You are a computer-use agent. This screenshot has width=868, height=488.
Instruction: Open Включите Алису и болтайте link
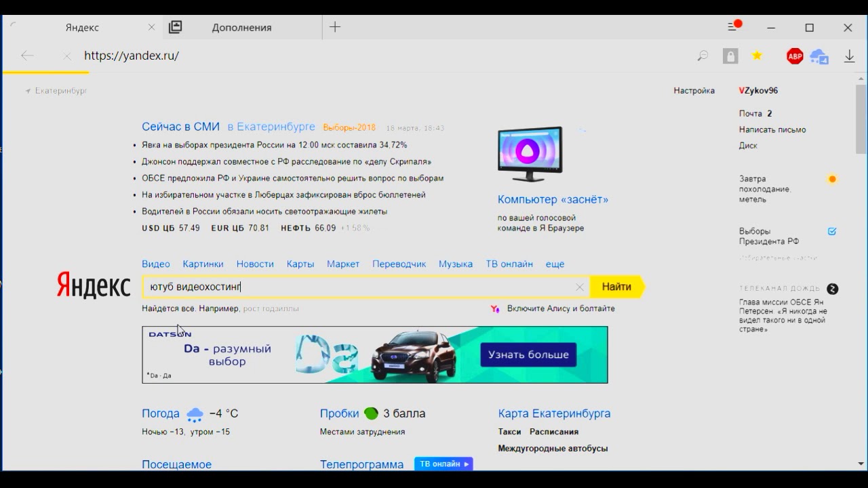561,308
